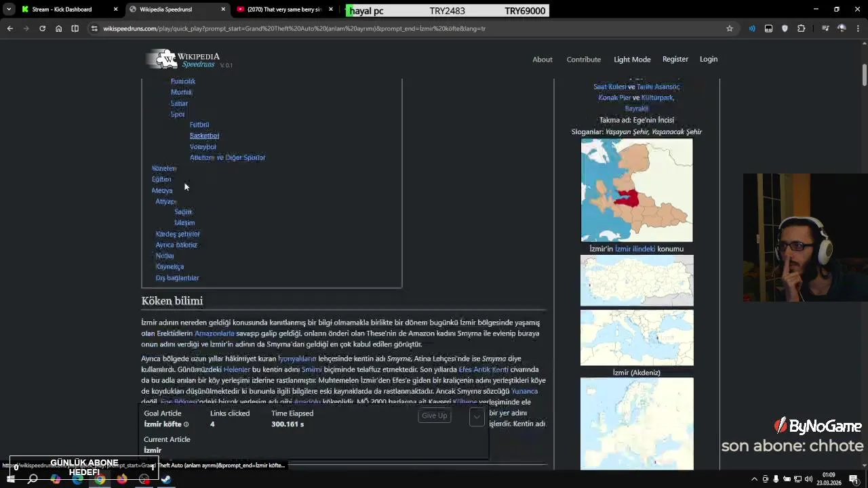Click the Mediterranean location map thumbnail
The width and height of the screenshot is (868, 488).
pos(637,338)
